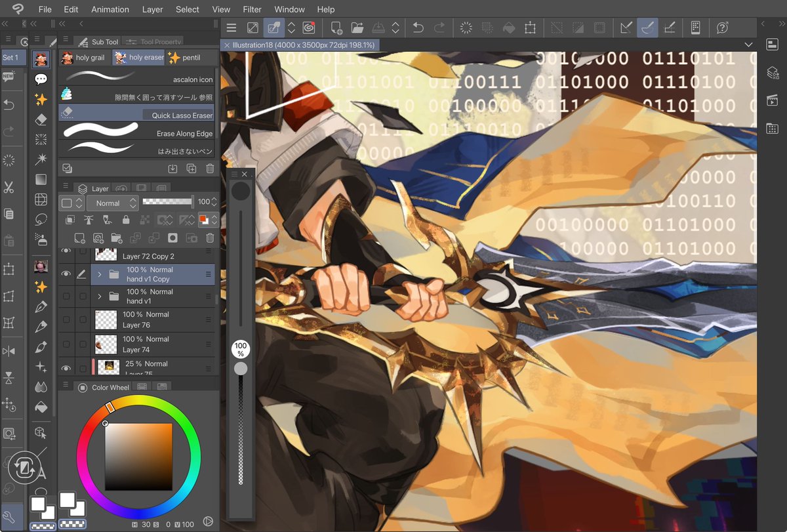This screenshot has width=787, height=532.
Task: Adjust the layer opacity slider
Action: [168, 202]
